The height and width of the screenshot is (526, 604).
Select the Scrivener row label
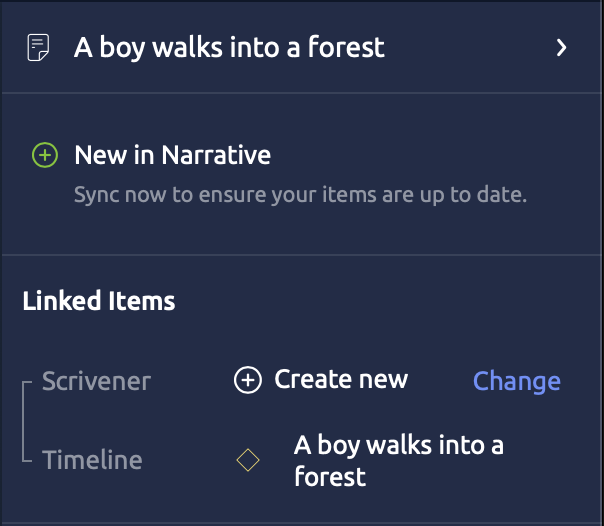[96, 381]
